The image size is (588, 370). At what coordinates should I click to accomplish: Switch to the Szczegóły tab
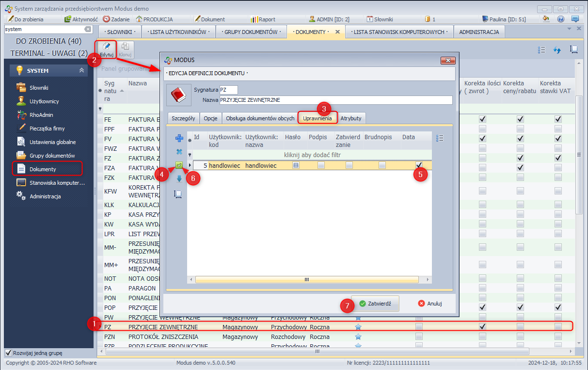coord(183,118)
